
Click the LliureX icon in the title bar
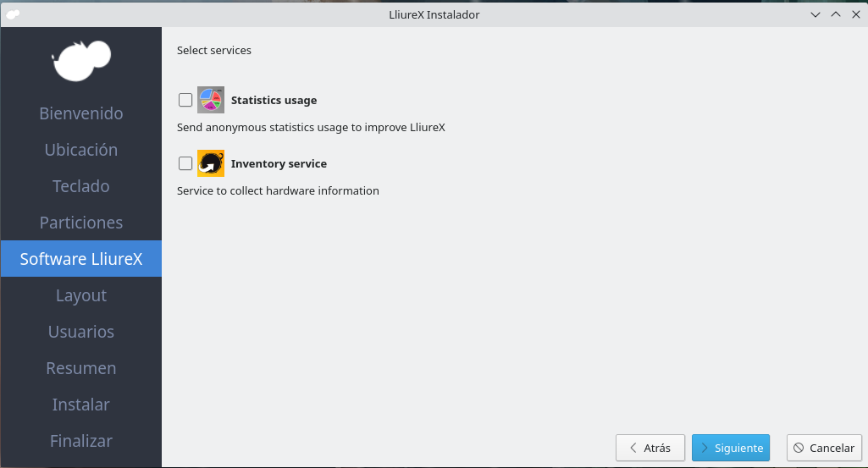coord(13,14)
